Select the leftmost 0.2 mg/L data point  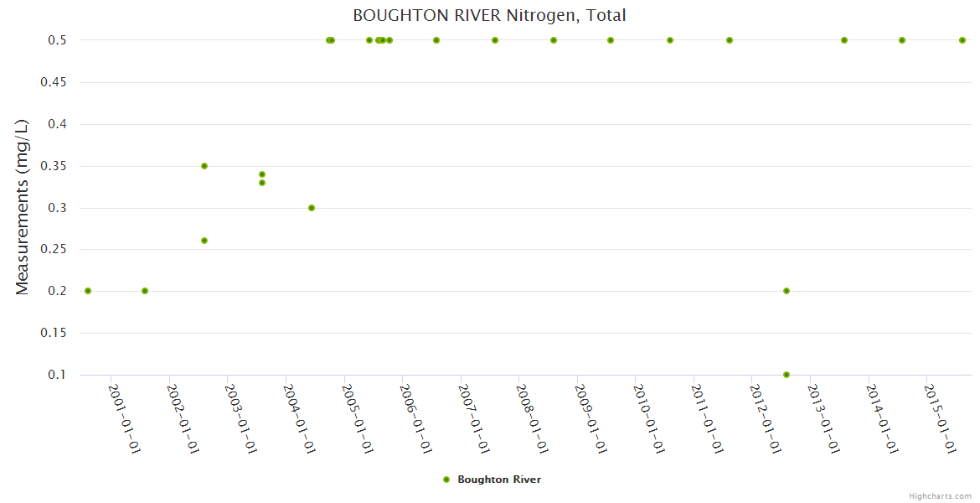click(88, 291)
